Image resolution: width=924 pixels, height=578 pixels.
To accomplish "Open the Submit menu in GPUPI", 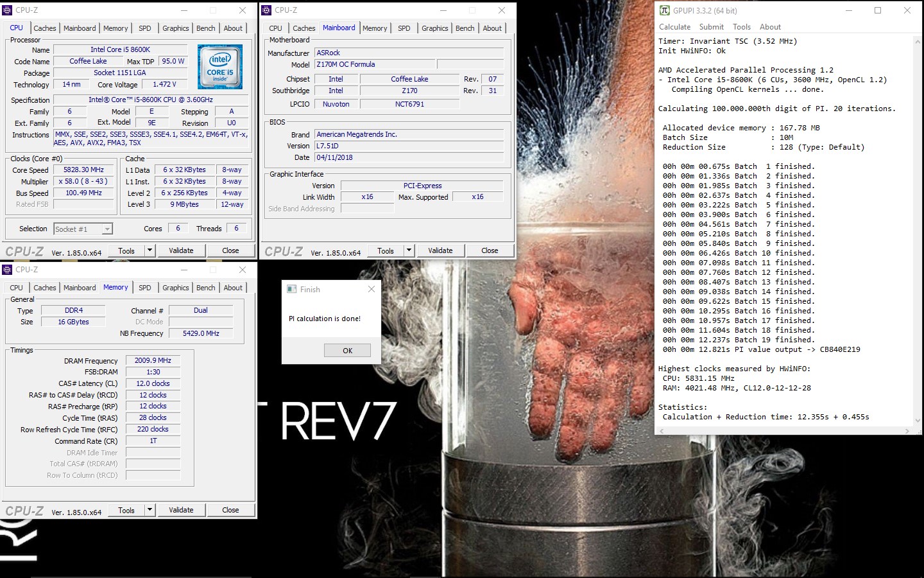I will pos(711,27).
